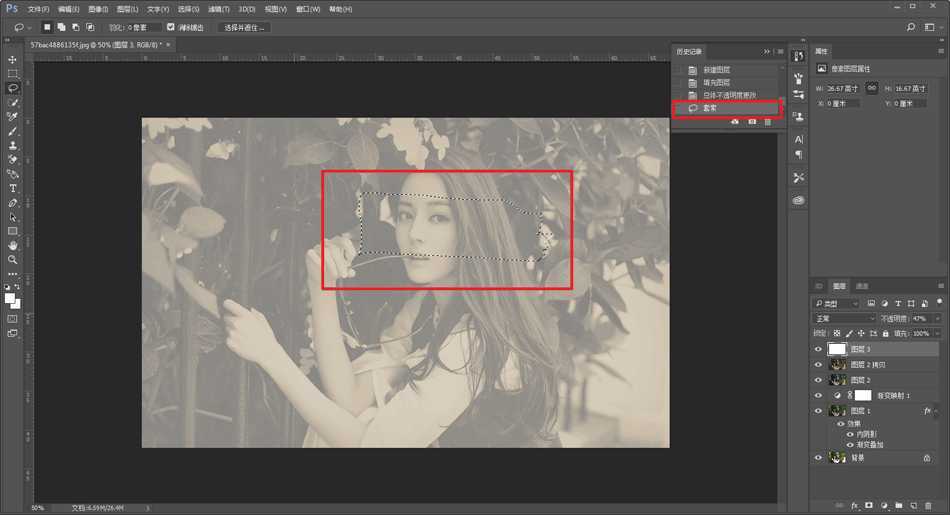The height and width of the screenshot is (515, 950).
Task: Hide the 背景 layer with eye icon
Action: 818,457
